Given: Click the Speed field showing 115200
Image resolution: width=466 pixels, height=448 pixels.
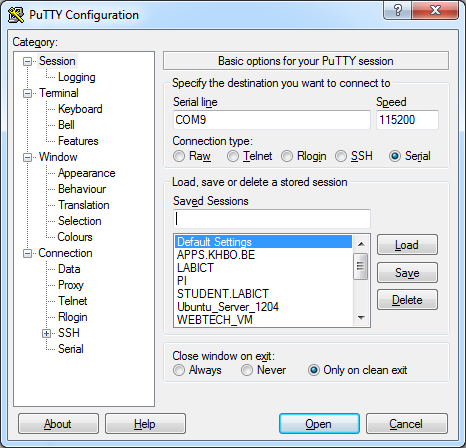Looking at the screenshot, I should [407, 120].
